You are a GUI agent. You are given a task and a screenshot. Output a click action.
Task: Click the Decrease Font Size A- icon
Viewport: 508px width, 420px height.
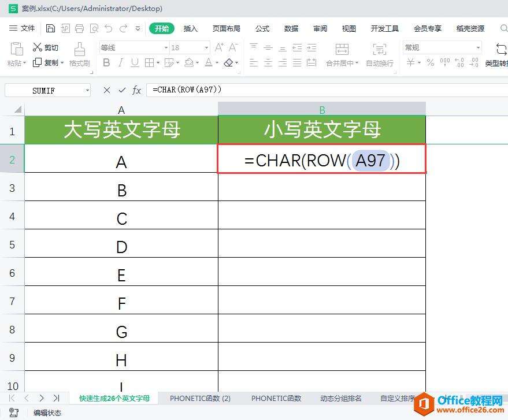tap(233, 47)
